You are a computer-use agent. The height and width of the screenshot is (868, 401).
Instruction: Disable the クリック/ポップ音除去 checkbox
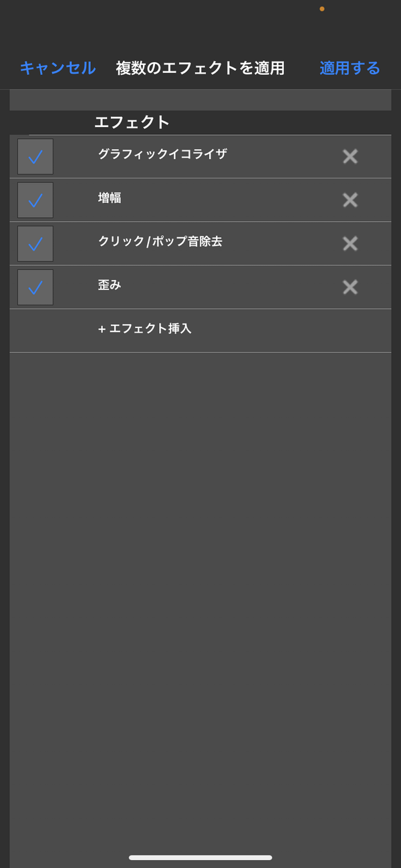point(35,243)
